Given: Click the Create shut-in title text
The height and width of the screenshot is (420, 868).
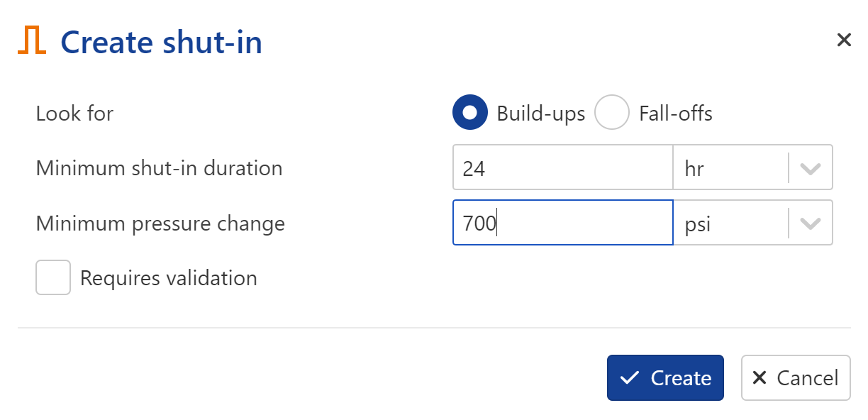Looking at the screenshot, I should (x=162, y=42).
